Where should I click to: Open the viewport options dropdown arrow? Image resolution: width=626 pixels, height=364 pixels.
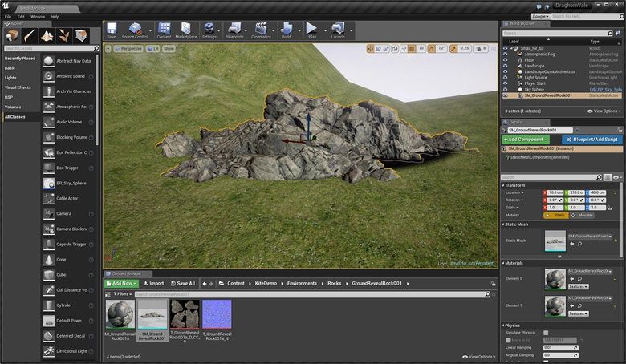[x=108, y=49]
